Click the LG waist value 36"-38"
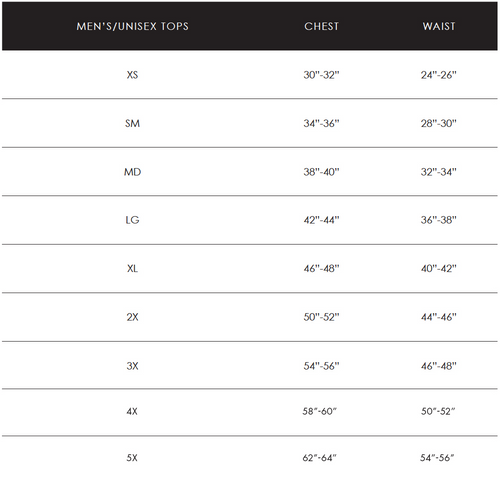This screenshot has width=500, height=494. [439, 220]
